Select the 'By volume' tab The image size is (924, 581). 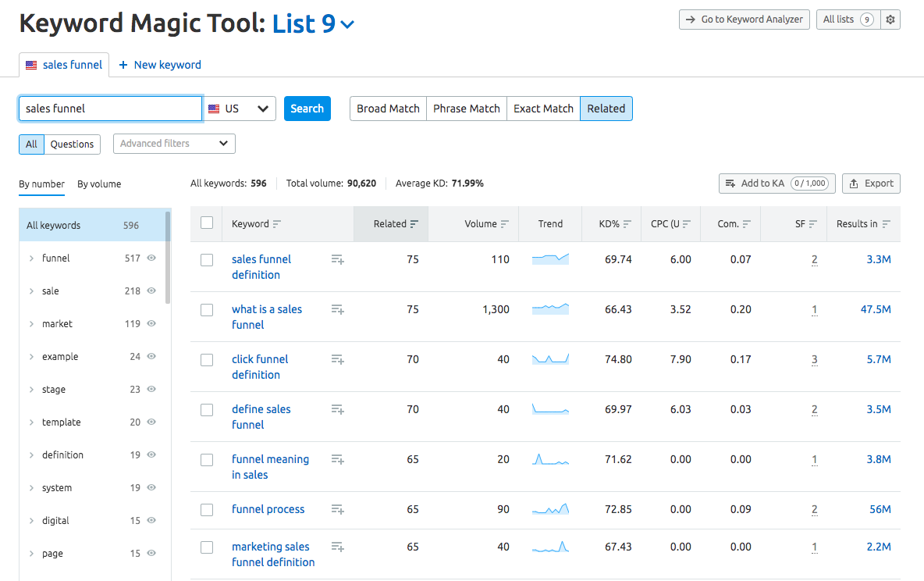tap(99, 184)
